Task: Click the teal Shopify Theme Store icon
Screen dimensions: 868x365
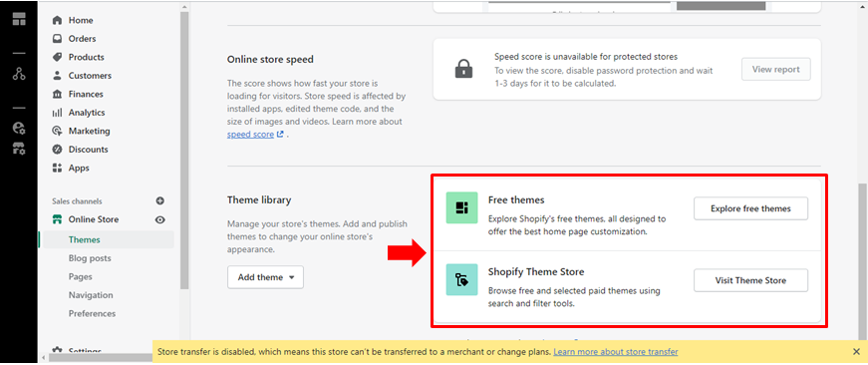Action: pyautogui.click(x=461, y=279)
